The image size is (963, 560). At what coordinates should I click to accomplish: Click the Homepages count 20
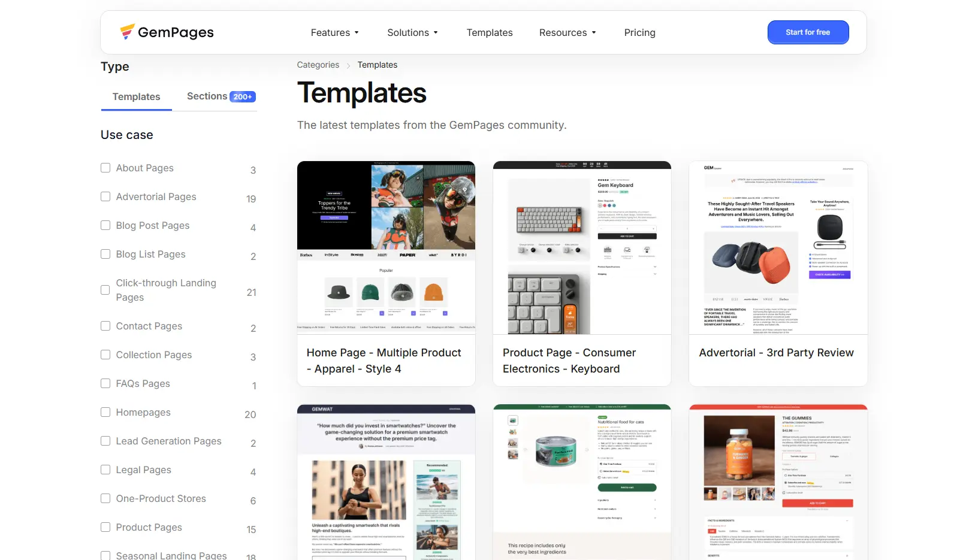point(250,414)
